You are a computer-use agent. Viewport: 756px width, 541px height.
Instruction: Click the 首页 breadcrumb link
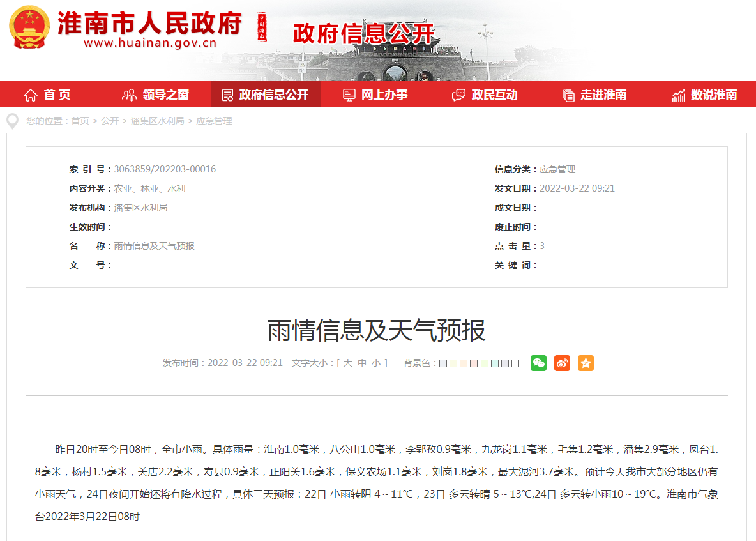(80, 121)
